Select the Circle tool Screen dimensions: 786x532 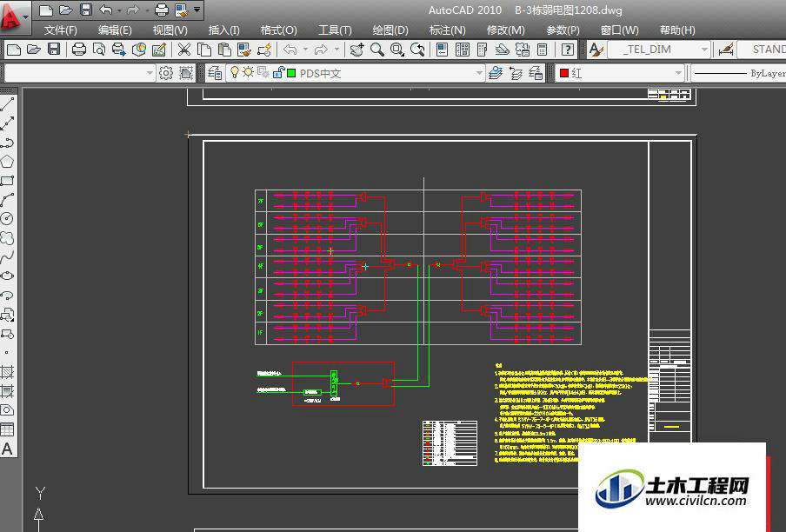[7, 219]
